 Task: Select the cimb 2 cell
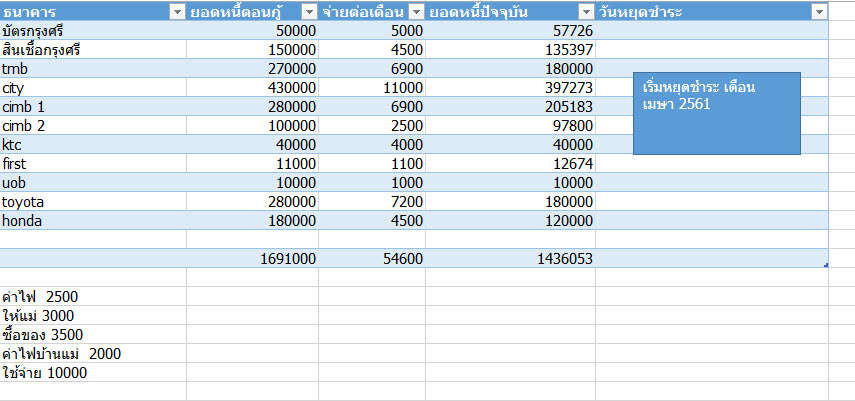tap(93, 126)
